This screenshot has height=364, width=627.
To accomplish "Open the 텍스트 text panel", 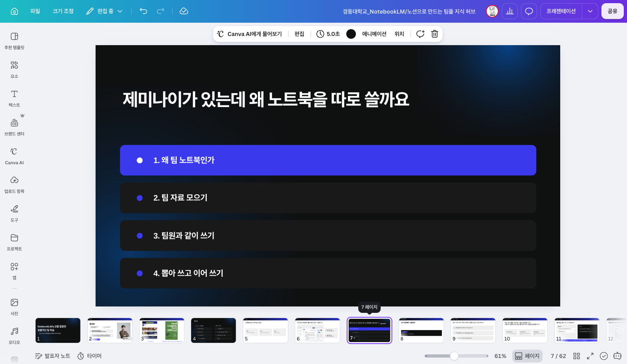I will pos(14,99).
